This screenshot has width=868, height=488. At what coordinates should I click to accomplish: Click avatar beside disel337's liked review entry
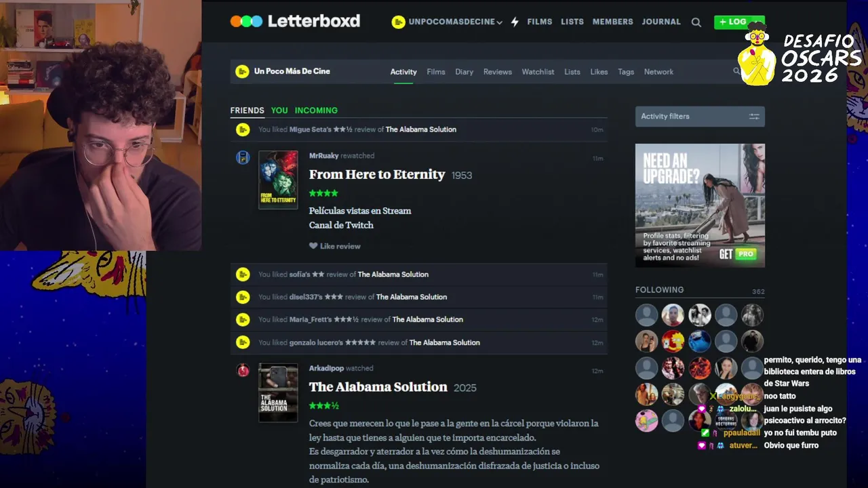(x=242, y=297)
